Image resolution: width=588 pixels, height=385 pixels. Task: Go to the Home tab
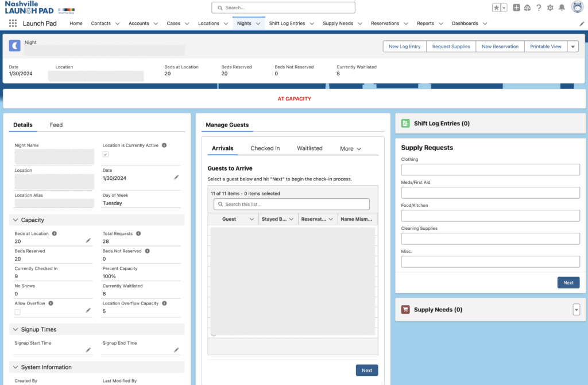pos(76,23)
